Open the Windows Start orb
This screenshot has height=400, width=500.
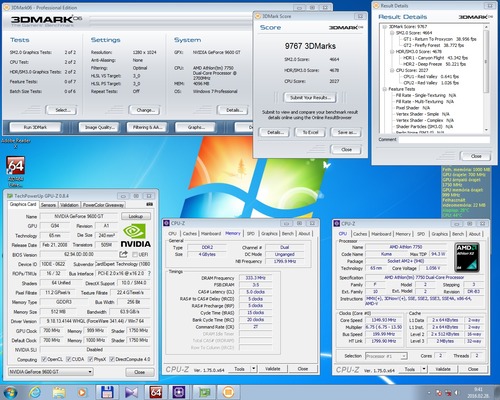click(10, 392)
